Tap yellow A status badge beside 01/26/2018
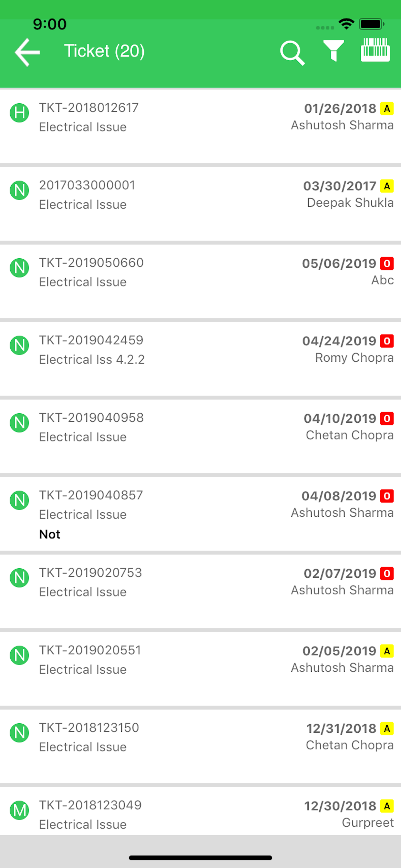Image resolution: width=401 pixels, height=868 pixels. (x=387, y=108)
